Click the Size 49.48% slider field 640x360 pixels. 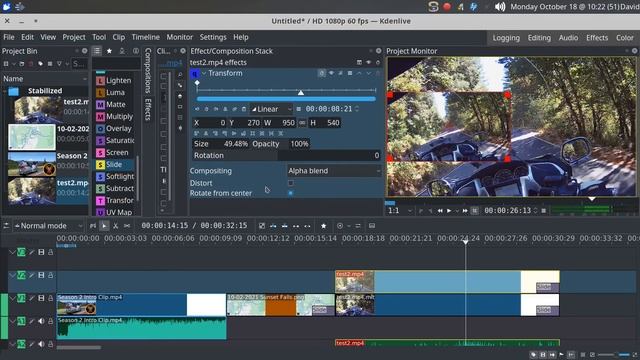[221, 144]
